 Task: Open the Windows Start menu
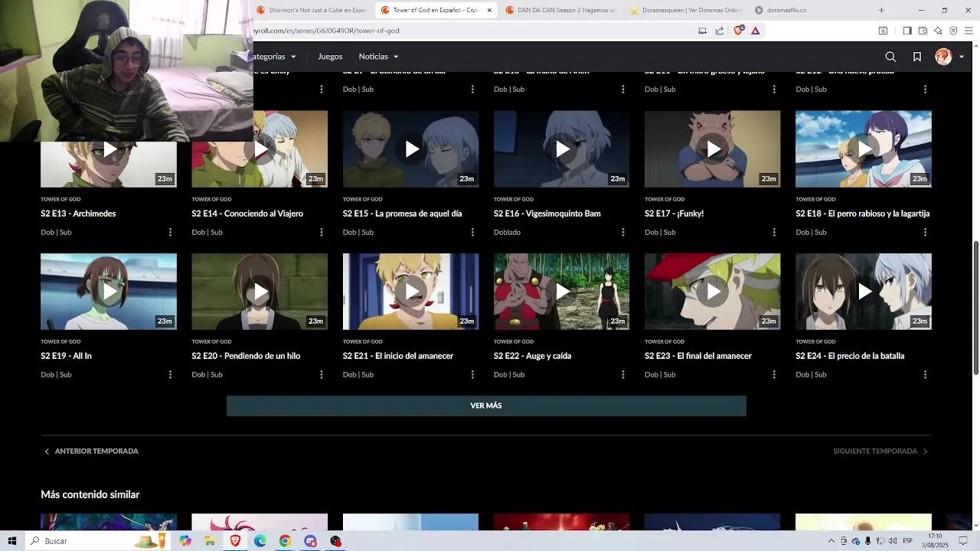click(11, 541)
